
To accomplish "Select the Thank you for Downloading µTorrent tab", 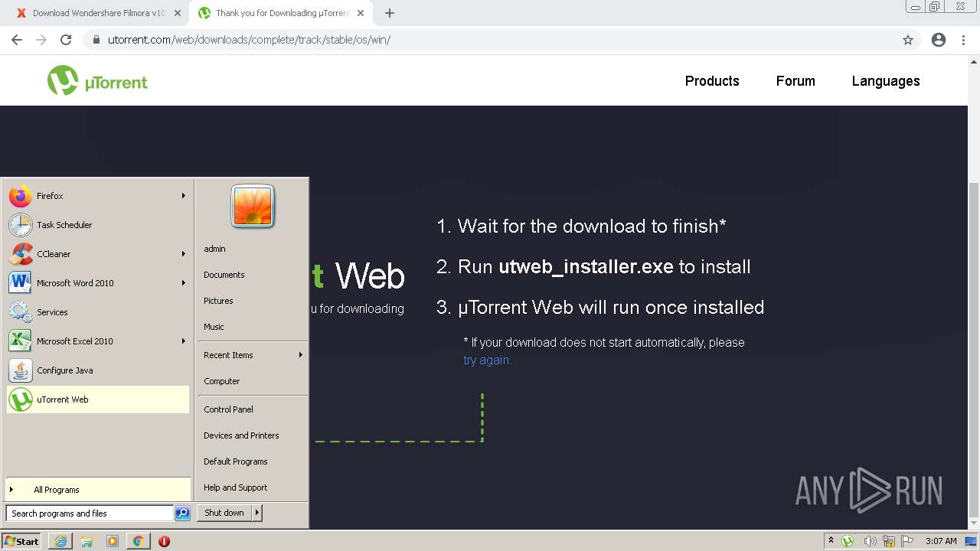I will (280, 13).
